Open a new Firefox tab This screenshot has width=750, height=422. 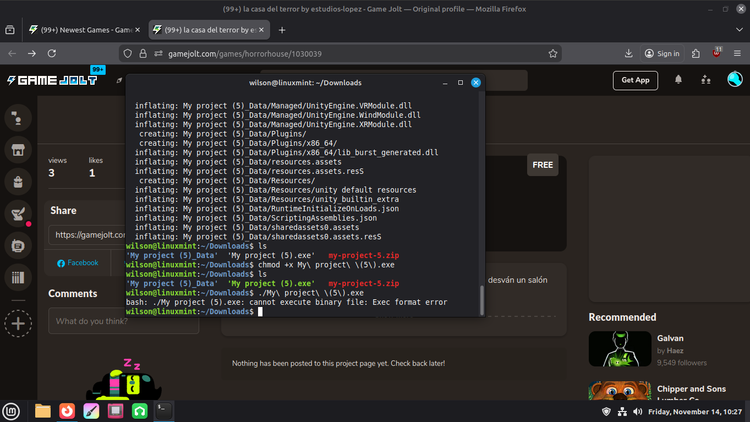(x=282, y=30)
